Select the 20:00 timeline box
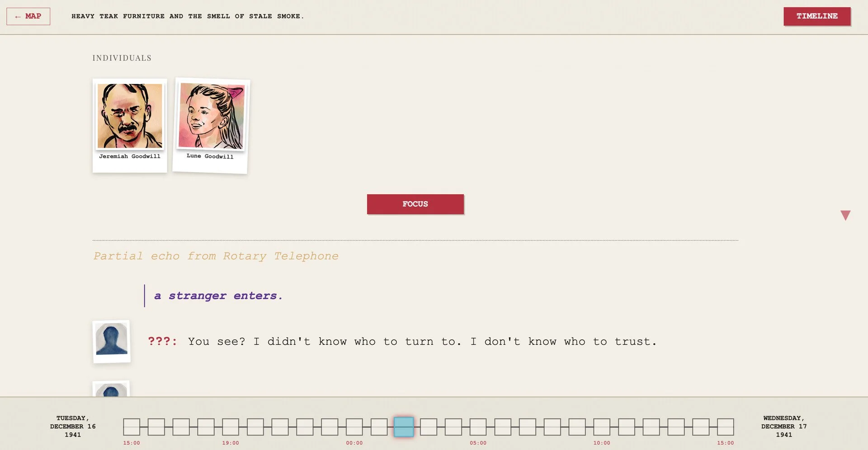 tap(255, 427)
